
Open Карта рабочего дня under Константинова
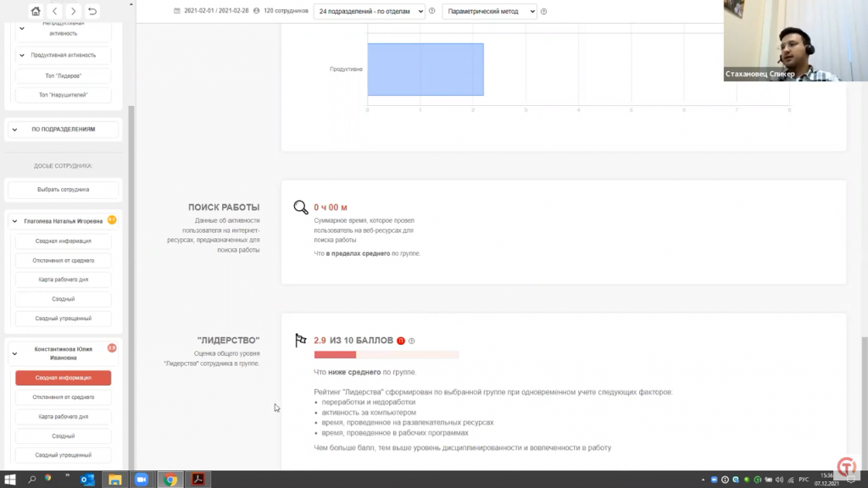(63, 417)
